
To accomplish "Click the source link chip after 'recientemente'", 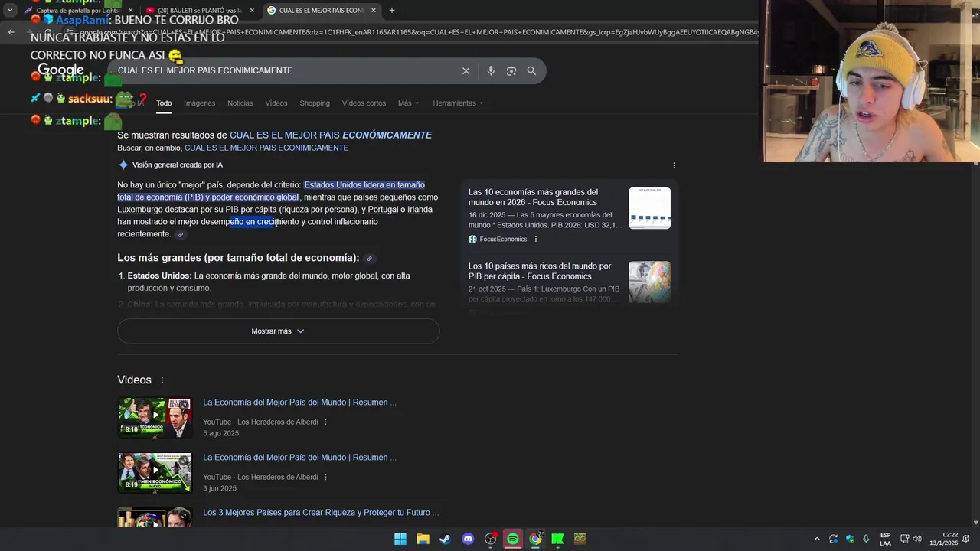I will (180, 234).
